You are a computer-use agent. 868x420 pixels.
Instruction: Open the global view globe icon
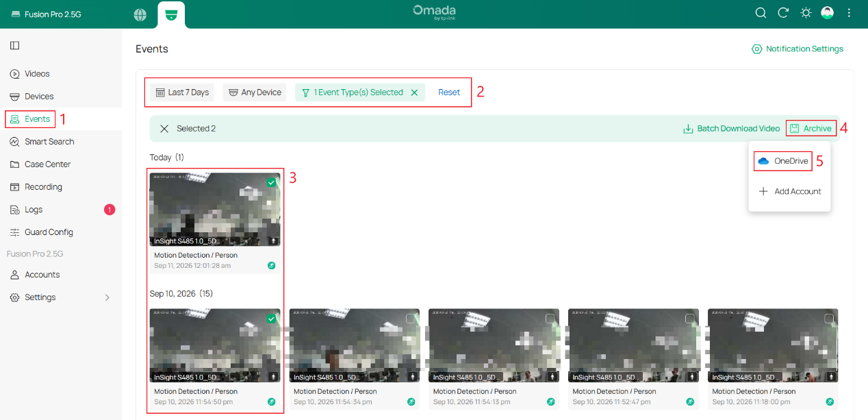coord(140,14)
